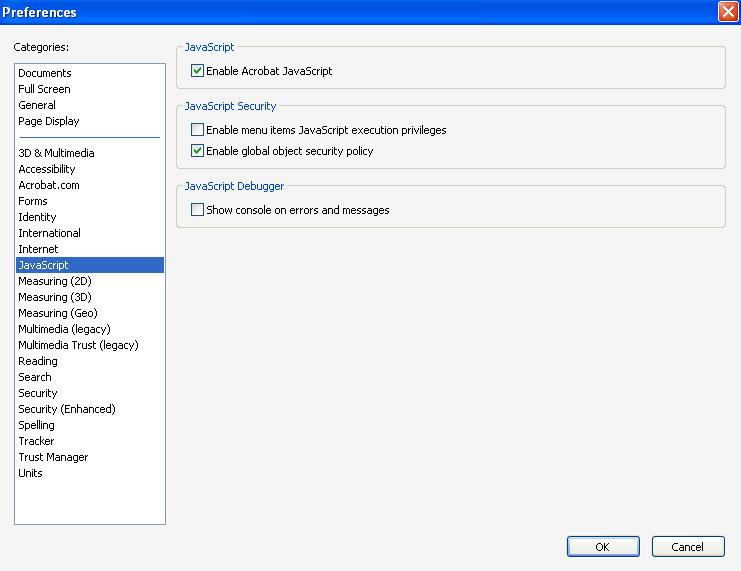
Task: Select Identity in the categories list
Action: 37,217
